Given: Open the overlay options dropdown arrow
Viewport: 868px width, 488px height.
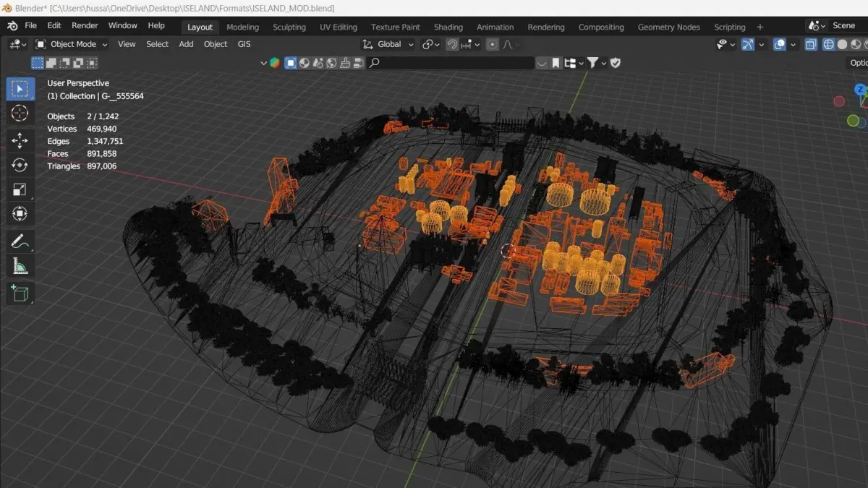Looking at the screenshot, I should click(x=793, y=44).
